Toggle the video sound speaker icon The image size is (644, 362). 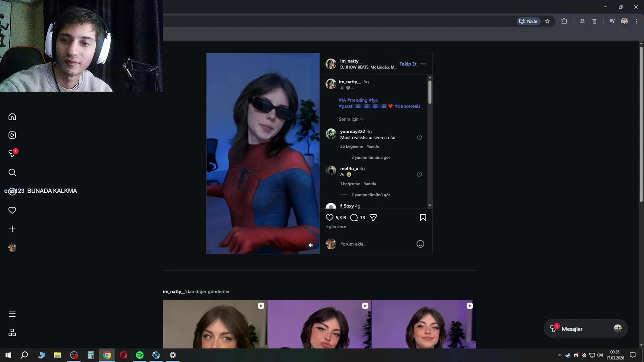(310, 245)
